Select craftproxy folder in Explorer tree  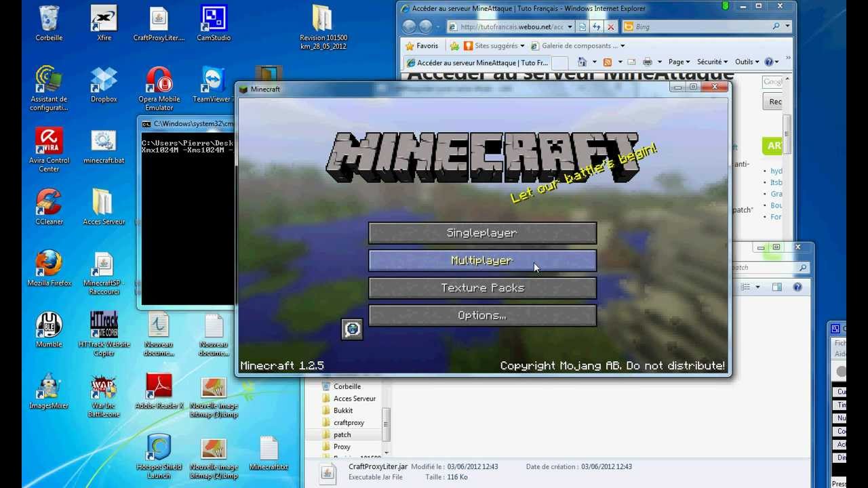[349, 422]
